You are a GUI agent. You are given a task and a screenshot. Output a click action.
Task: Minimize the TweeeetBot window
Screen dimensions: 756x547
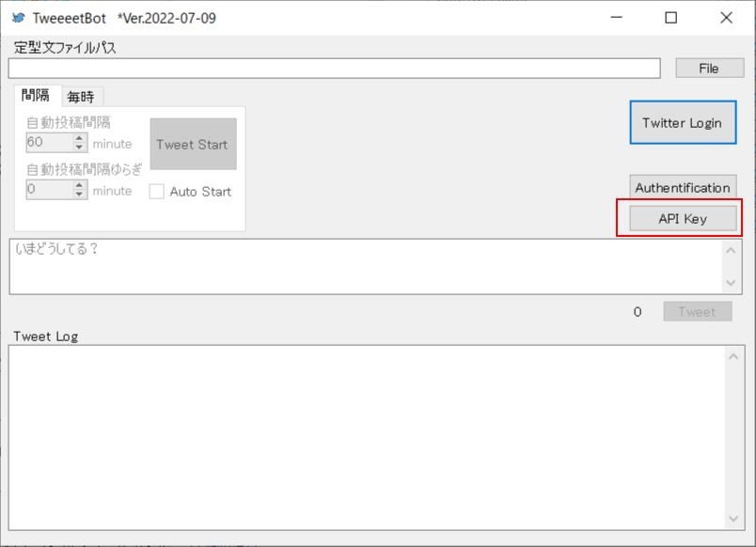[616, 18]
